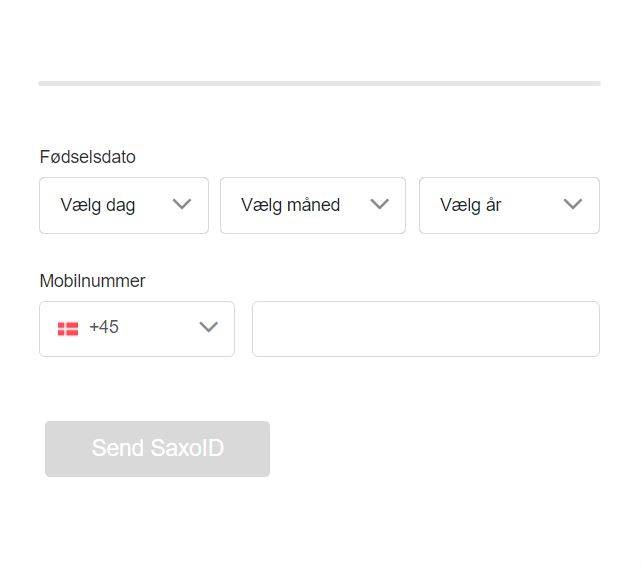
Task: Click the 'Vælg år' placeholder text
Action: click(471, 205)
